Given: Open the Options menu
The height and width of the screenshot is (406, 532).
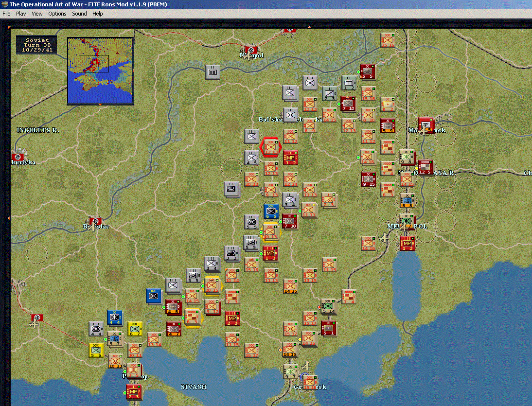Looking at the screenshot, I should pos(57,14).
